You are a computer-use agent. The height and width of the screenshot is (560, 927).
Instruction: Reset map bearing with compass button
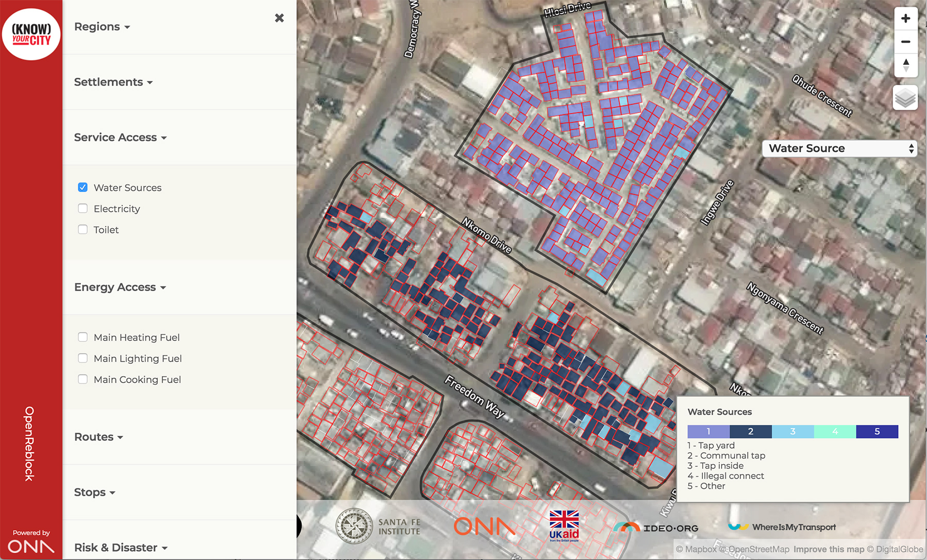click(x=905, y=65)
